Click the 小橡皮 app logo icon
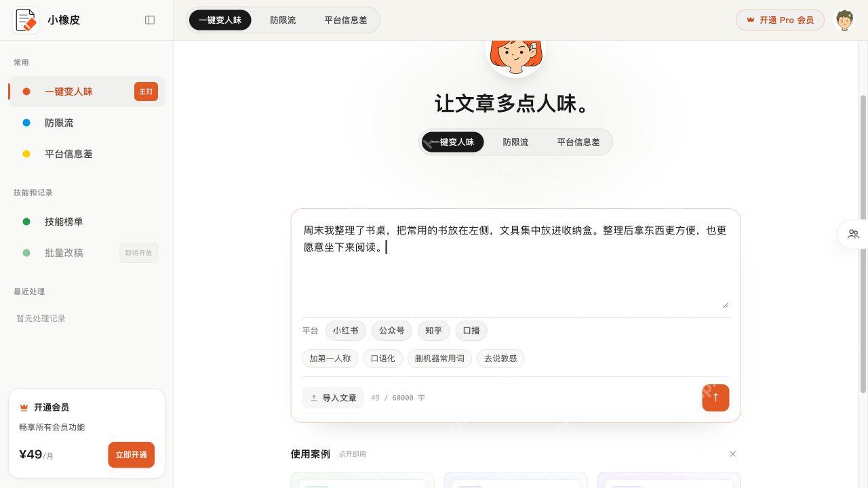 tap(26, 20)
